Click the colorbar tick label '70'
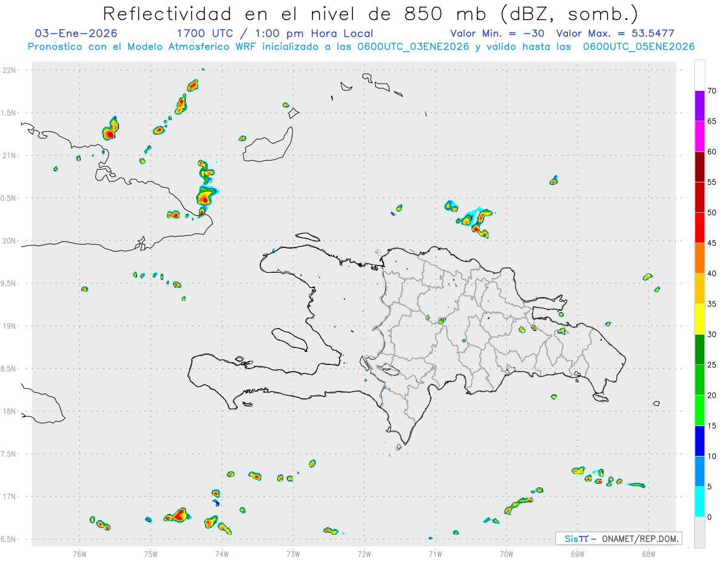The height and width of the screenshot is (562, 728). pos(712,91)
